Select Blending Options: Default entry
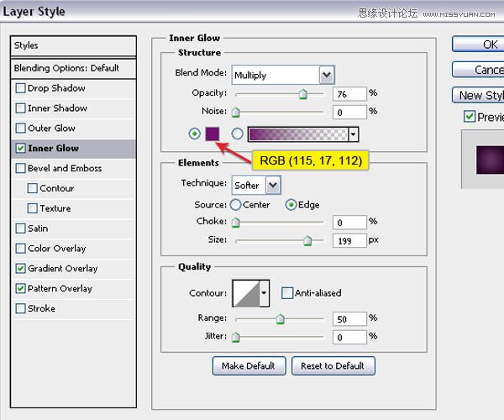The image size is (504, 420). tap(66, 68)
